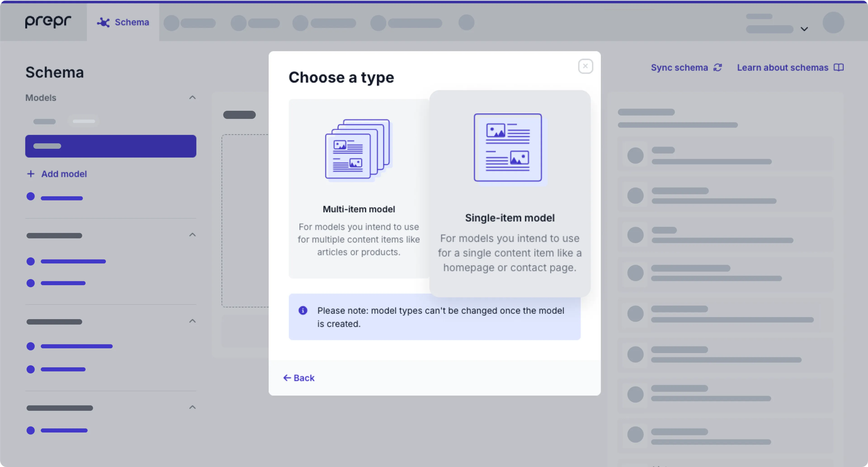Click the book icon next to Learn about schemas

[x=839, y=67]
